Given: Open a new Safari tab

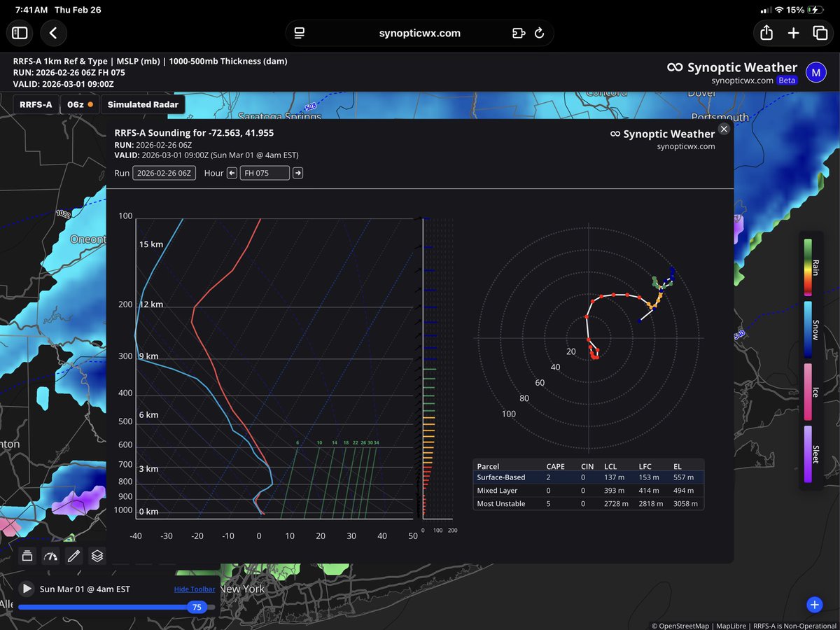Looking at the screenshot, I should tap(793, 33).
